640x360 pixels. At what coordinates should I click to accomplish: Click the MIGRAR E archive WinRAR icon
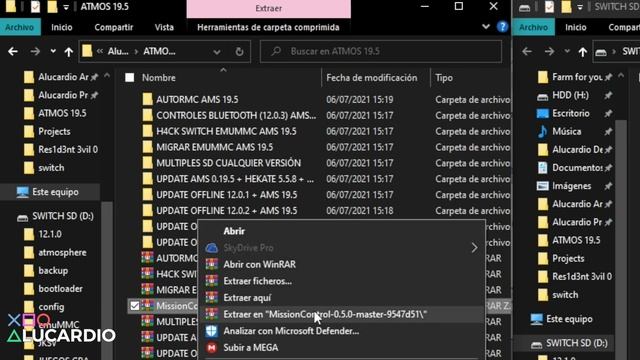coord(147,289)
